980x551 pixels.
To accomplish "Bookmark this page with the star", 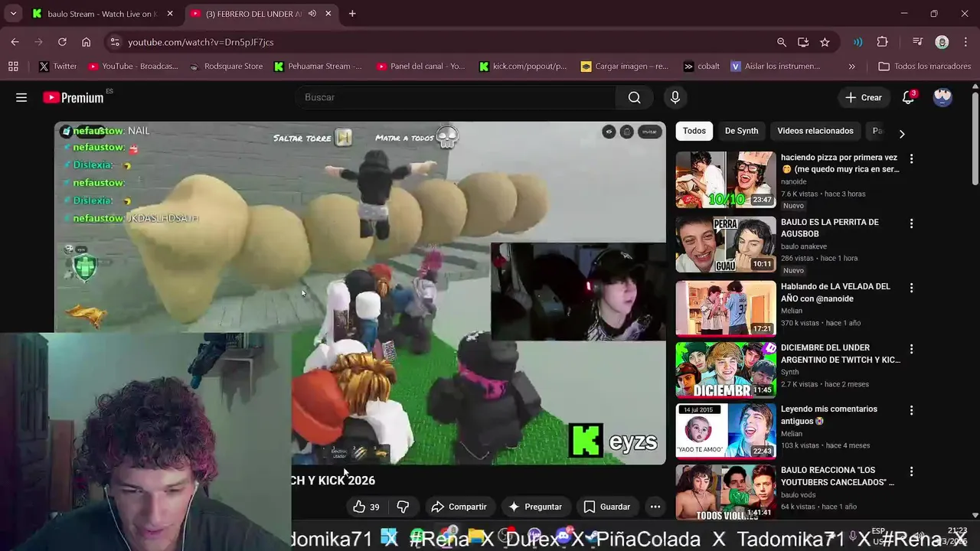I will 825,42.
